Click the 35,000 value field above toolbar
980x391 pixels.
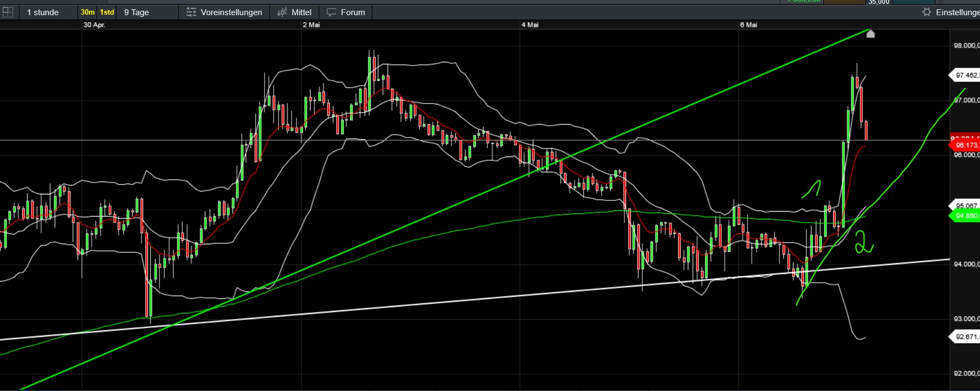click(879, 2)
